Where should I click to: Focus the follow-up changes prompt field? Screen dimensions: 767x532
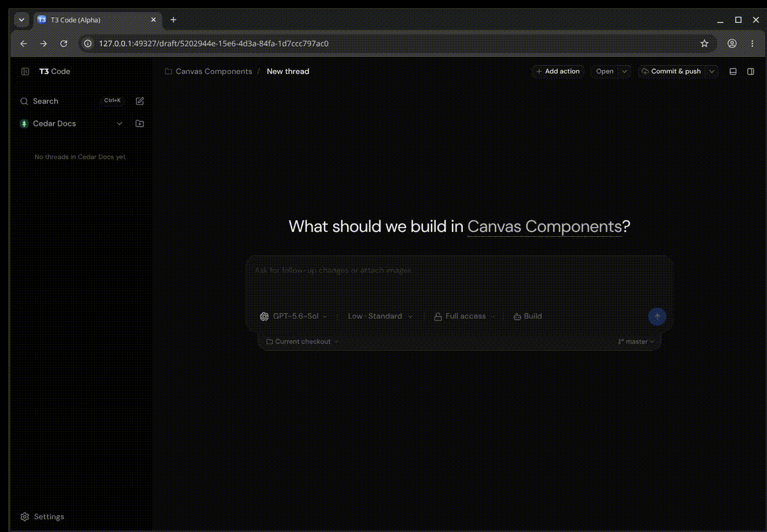[459, 281]
